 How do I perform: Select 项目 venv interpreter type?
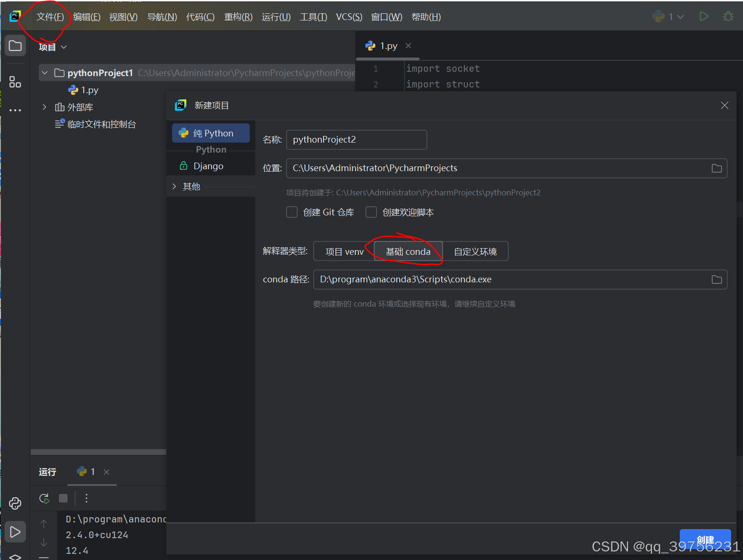pyautogui.click(x=344, y=251)
